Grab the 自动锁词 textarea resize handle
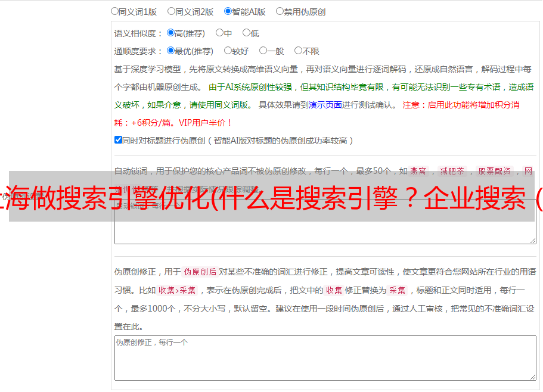The width and height of the screenshot is (543, 392). coord(533,241)
